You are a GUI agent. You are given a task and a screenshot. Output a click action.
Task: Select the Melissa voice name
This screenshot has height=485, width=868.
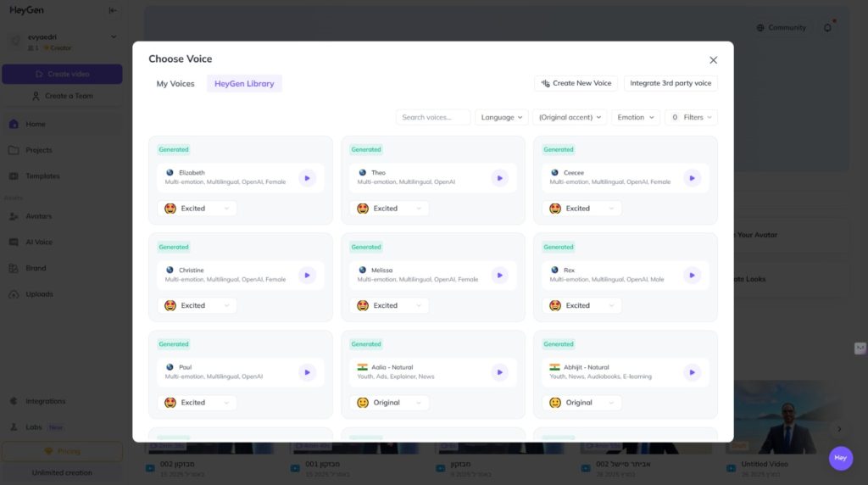coord(382,270)
